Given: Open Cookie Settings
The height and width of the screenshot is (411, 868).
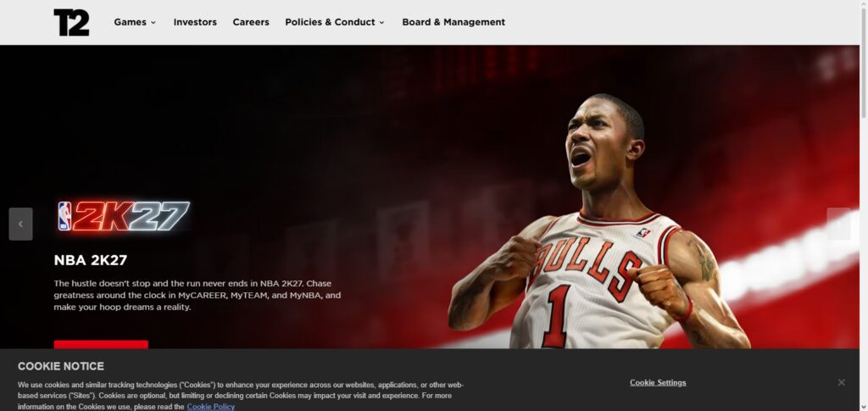Looking at the screenshot, I should pos(658,383).
